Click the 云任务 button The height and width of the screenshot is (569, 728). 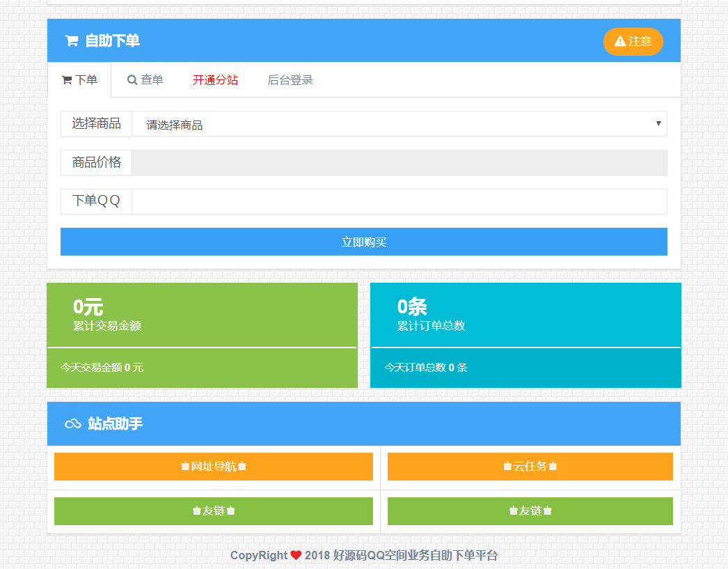[x=530, y=467]
